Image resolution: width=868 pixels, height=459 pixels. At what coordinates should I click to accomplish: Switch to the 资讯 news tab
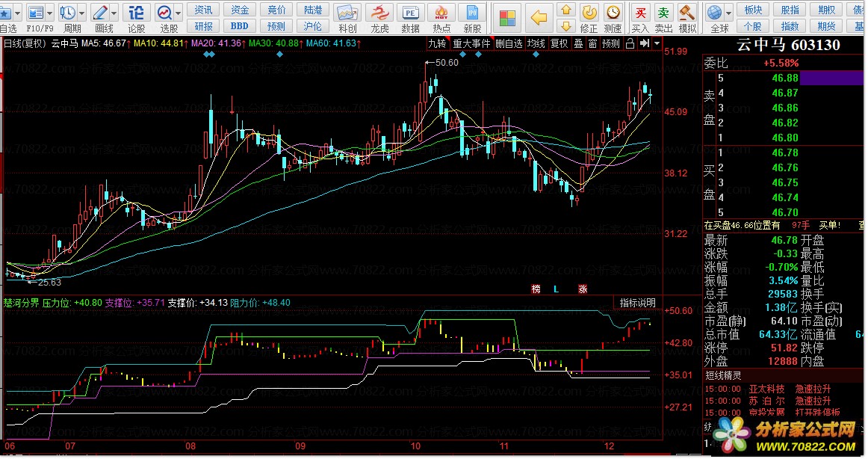pos(203,10)
